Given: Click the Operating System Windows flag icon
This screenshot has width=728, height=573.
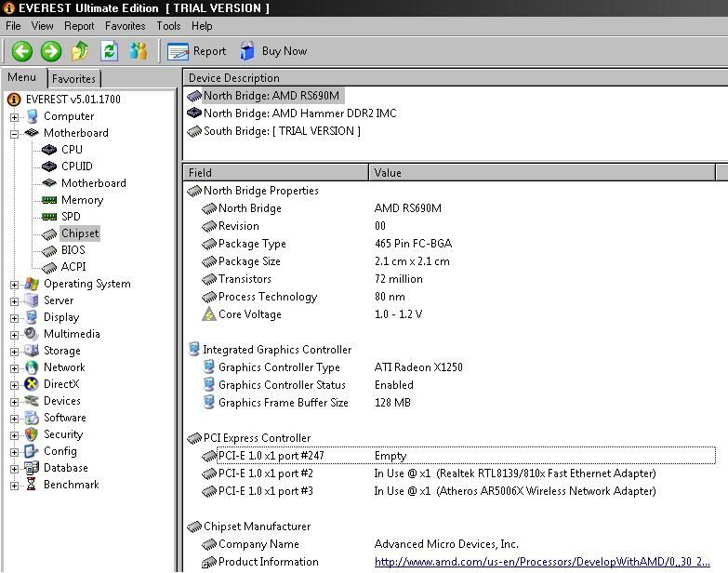Looking at the screenshot, I should pos(32,284).
